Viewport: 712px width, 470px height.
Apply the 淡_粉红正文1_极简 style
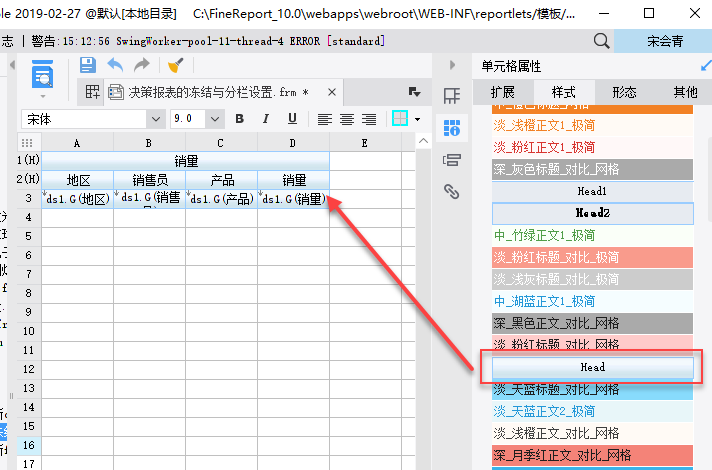click(592, 147)
